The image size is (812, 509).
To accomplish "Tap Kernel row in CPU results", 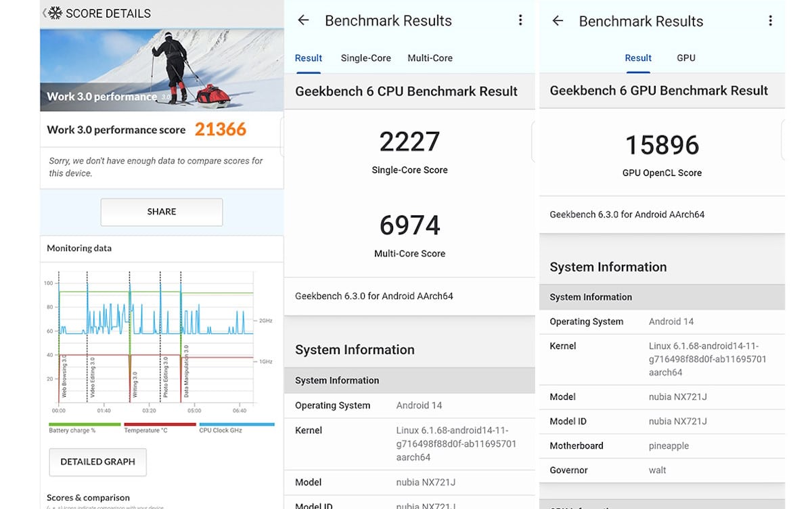I will click(x=409, y=443).
